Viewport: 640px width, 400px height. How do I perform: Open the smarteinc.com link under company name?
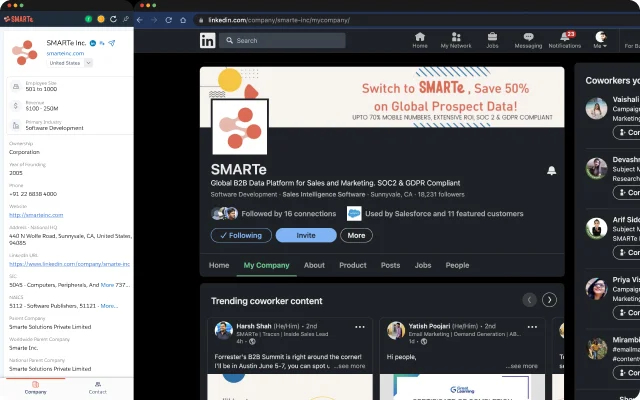click(x=65, y=53)
